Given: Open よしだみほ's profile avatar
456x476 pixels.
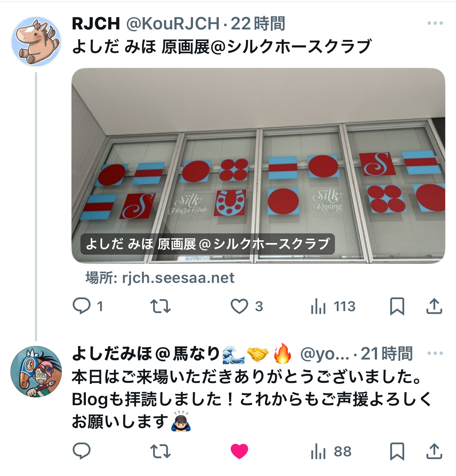Looking at the screenshot, I should (36, 372).
